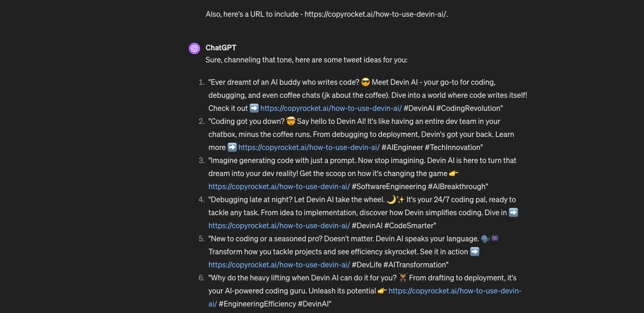Open the copyrocket link in tweet idea 5
The height and width of the screenshot is (313, 644).
(279, 265)
